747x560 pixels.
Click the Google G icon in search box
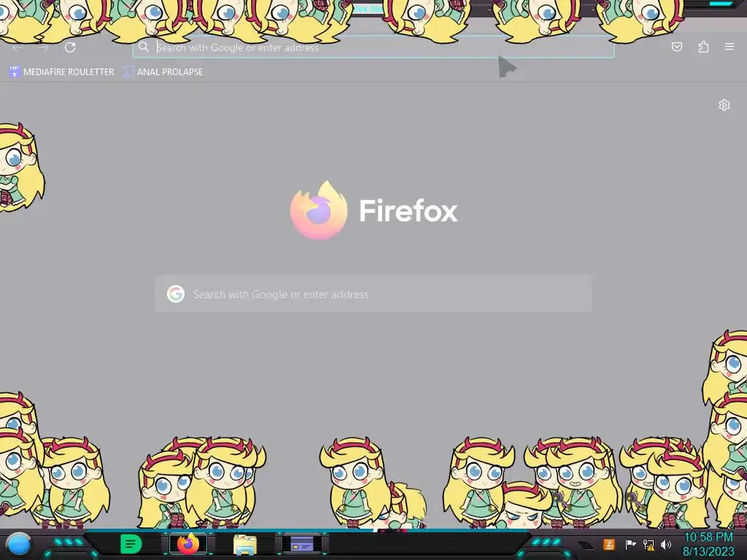pos(176,294)
